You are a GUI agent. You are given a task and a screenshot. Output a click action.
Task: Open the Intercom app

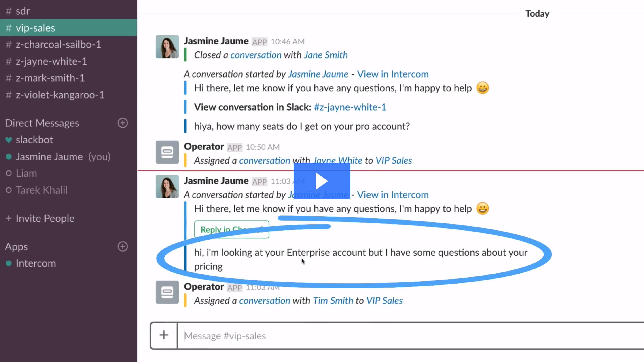[35, 263]
